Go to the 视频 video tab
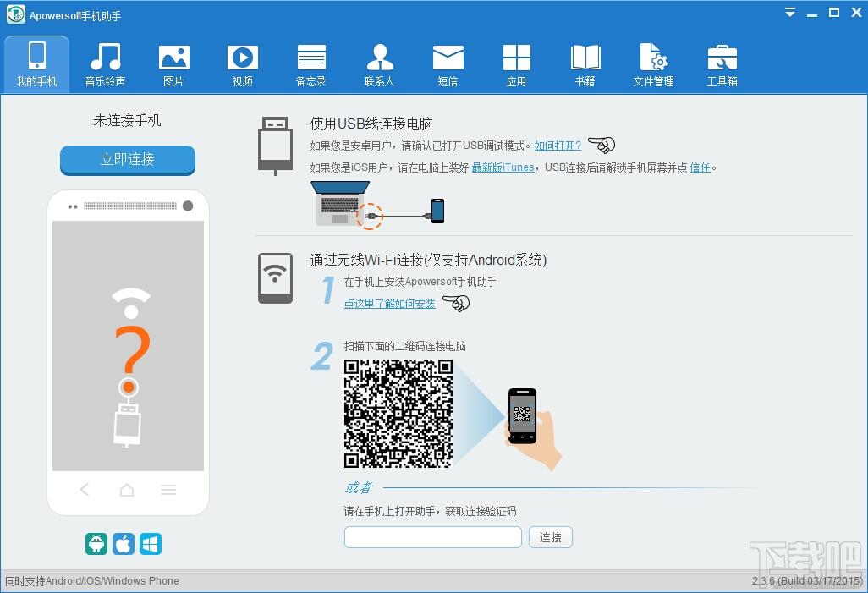The image size is (868, 593). coord(243,64)
